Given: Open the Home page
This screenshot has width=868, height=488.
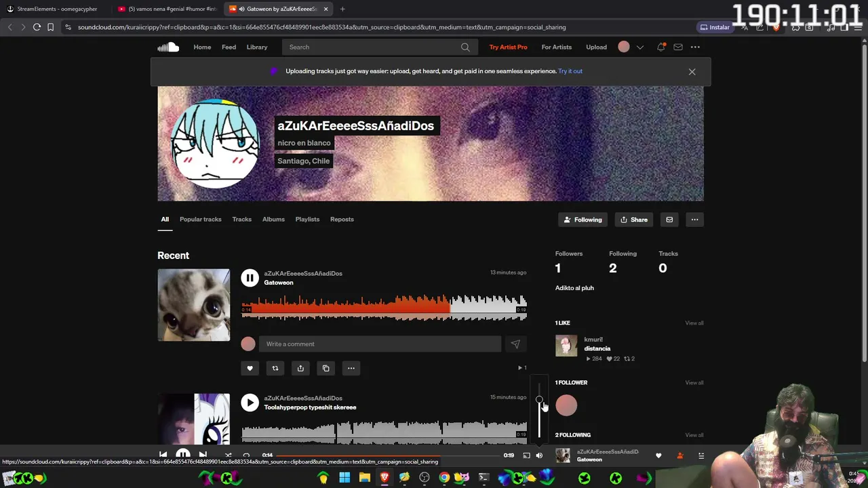Looking at the screenshot, I should pyautogui.click(x=202, y=47).
